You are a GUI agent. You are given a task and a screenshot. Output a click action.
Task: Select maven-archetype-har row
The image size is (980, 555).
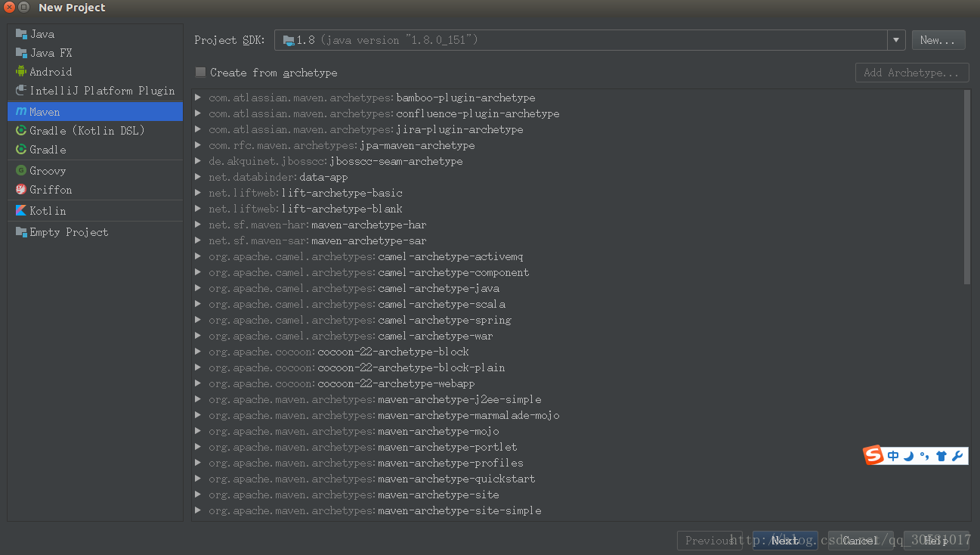coord(578,225)
